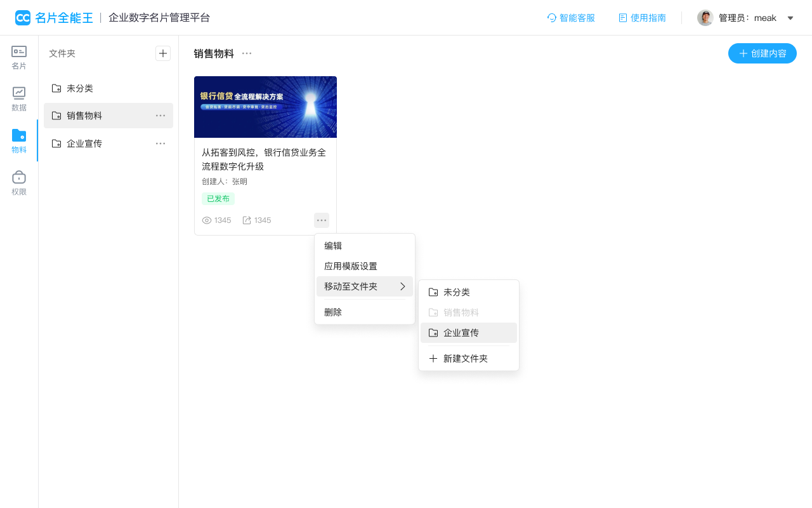Open the 名片 section in sidebar
812x508 pixels.
point(19,57)
